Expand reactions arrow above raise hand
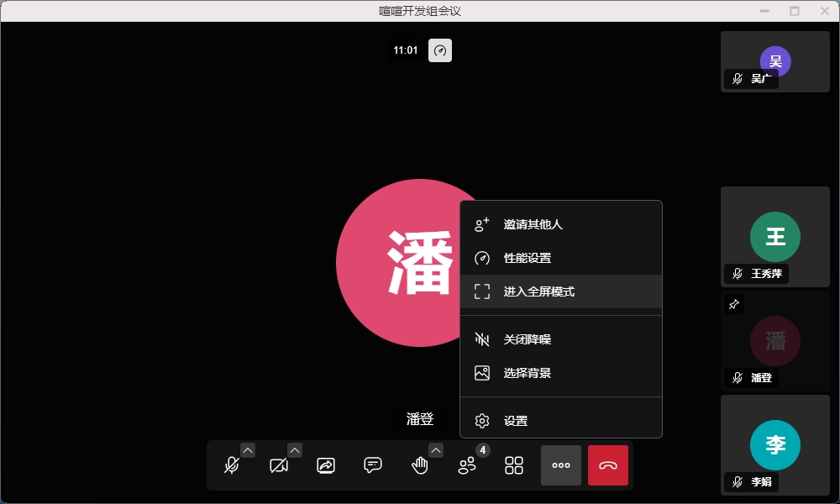 point(436,450)
